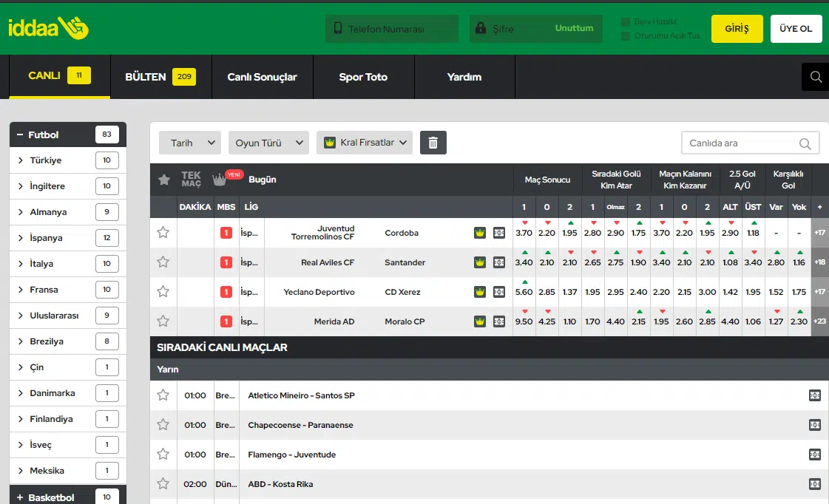829x504 pixels.
Task: Favorite the Juventud Torremolinos - Cordoba match
Action: point(163,233)
